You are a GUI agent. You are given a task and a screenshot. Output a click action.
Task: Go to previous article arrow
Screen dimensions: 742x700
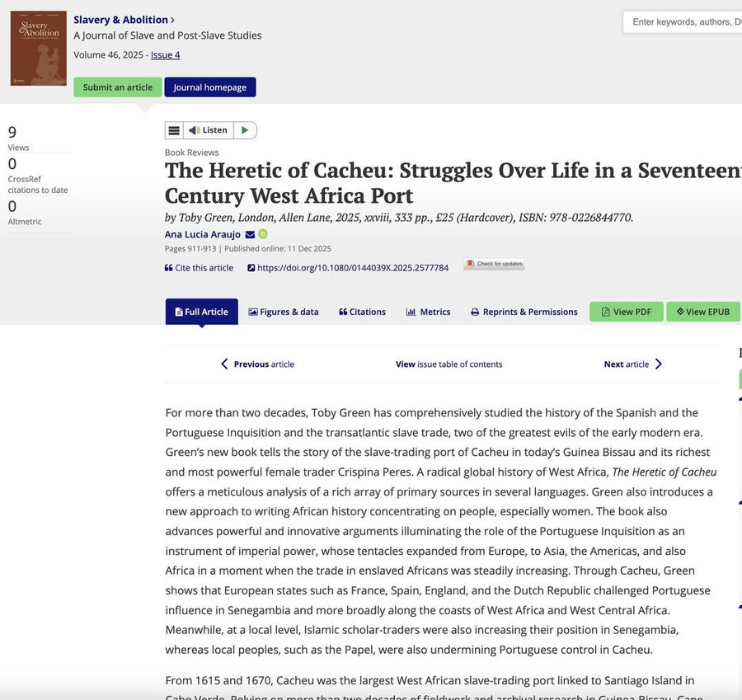pyautogui.click(x=224, y=364)
